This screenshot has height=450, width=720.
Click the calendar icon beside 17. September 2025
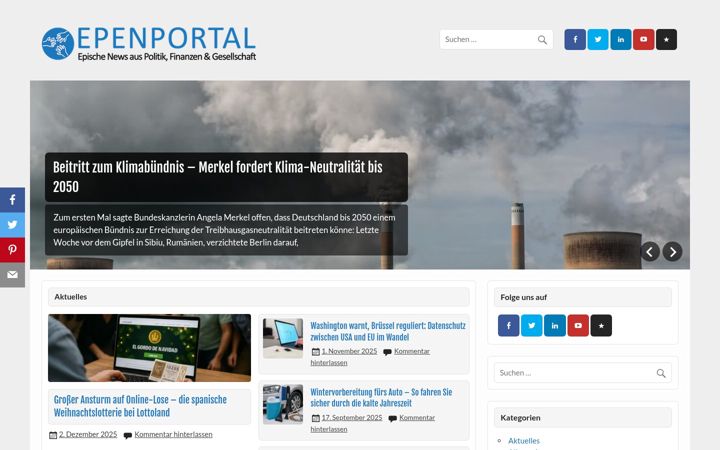click(x=315, y=418)
